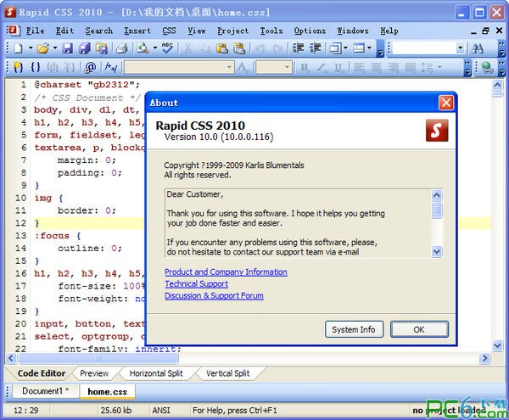Click the Paste clipboard icon
The width and height of the screenshot is (509, 420).
point(222,48)
